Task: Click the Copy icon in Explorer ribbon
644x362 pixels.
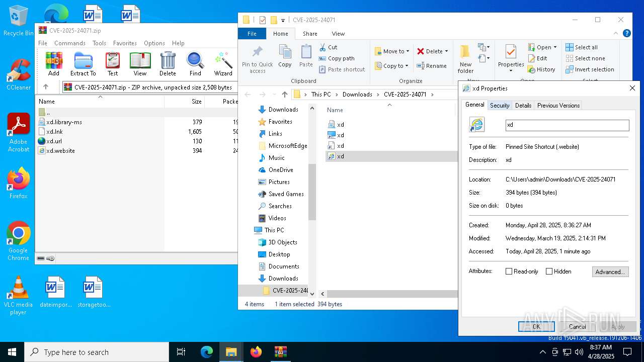Action: click(285, 56)
